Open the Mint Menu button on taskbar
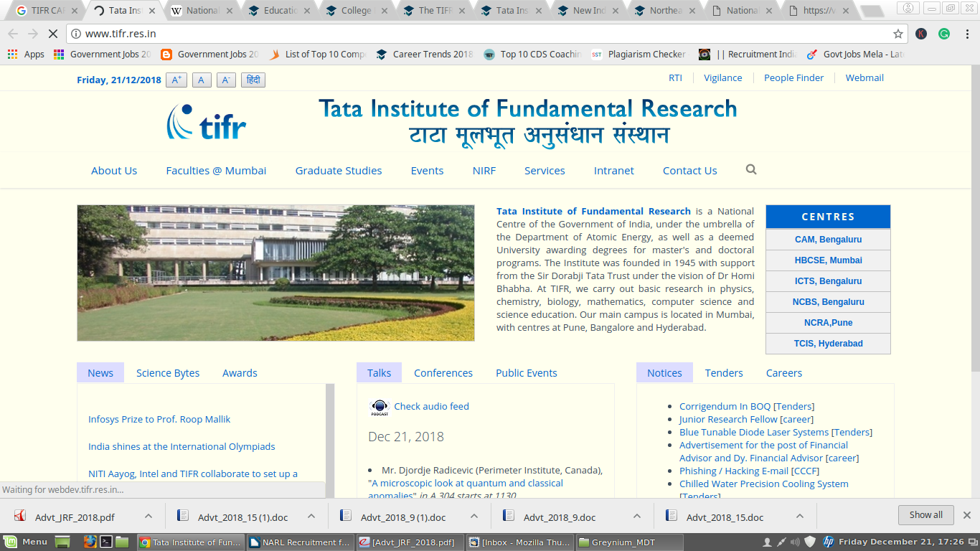980x551 pixels. point(26,542)
